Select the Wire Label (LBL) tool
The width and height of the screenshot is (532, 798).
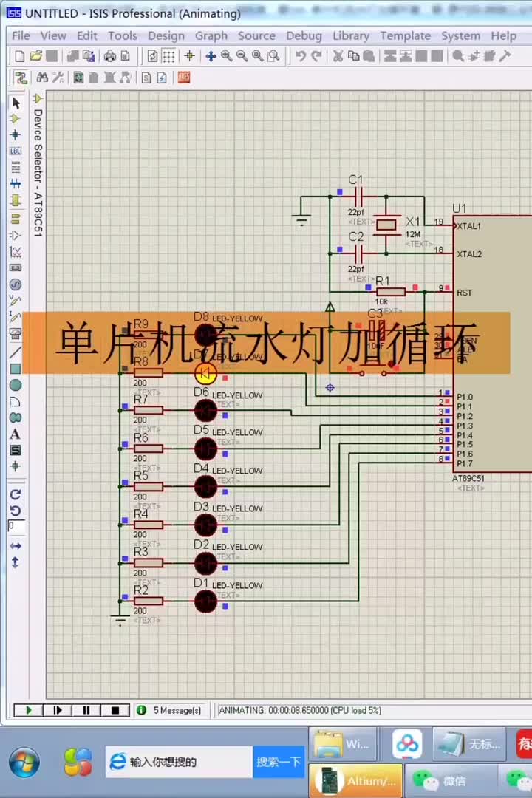pos(16,151)
